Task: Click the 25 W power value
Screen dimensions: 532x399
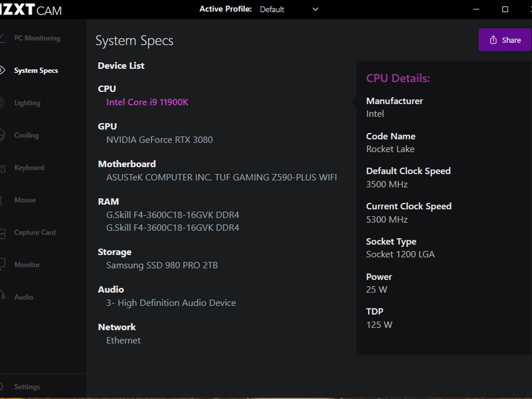Action: (377, 289)
